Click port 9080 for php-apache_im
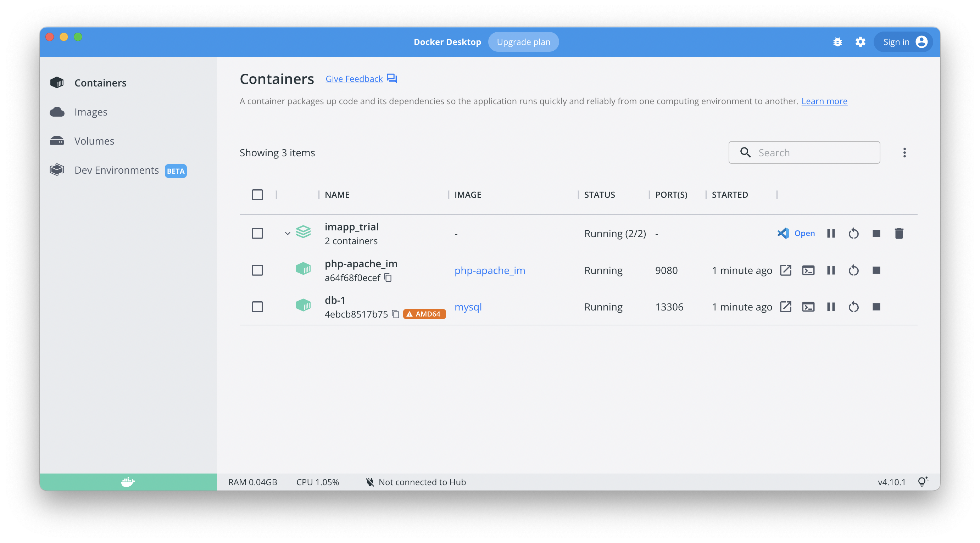980x543 pixels. tap(666, 270)
